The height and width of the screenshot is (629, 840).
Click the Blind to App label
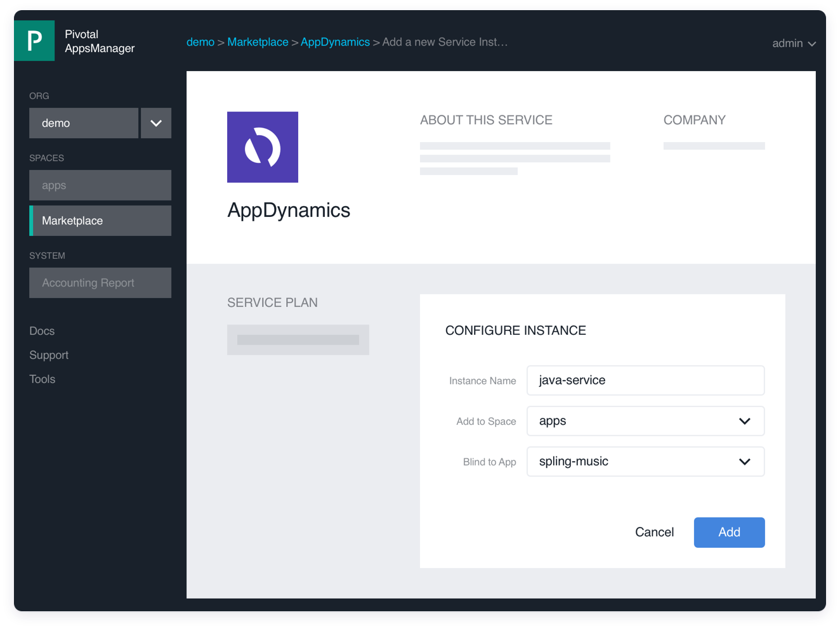(490, 462)
